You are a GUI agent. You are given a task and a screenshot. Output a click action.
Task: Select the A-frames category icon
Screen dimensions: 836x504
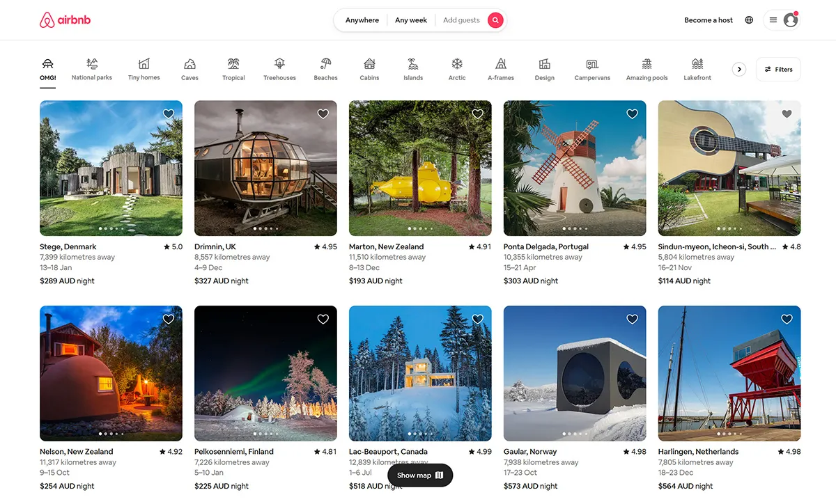(x=501, y=64)
